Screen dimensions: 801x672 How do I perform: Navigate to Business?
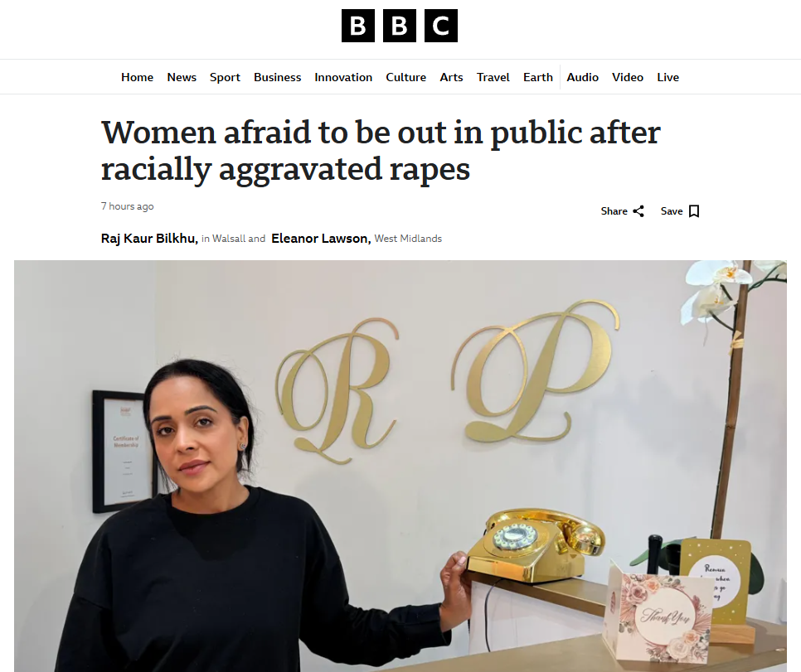click(x=278, y=77)
